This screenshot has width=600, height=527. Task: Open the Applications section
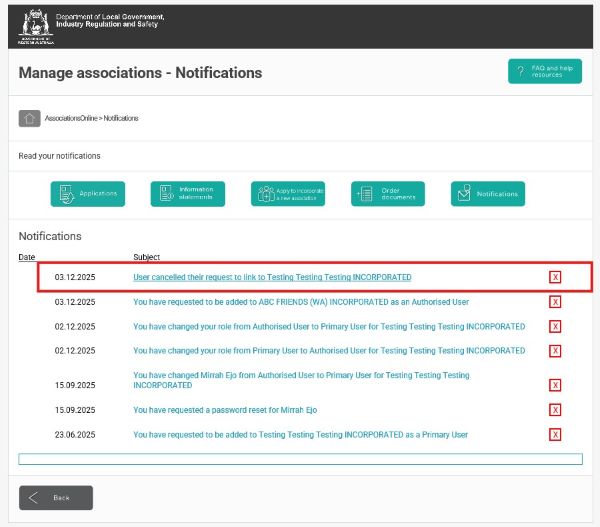click(x=88, y=193)
